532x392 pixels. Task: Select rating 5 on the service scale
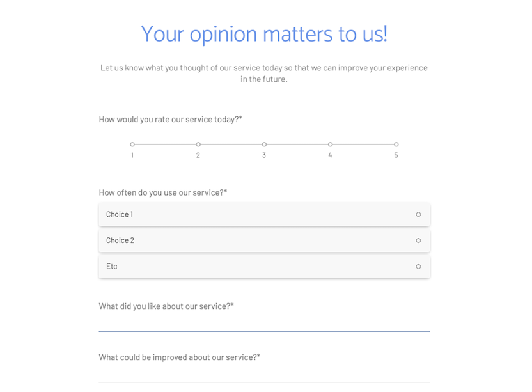396,144
